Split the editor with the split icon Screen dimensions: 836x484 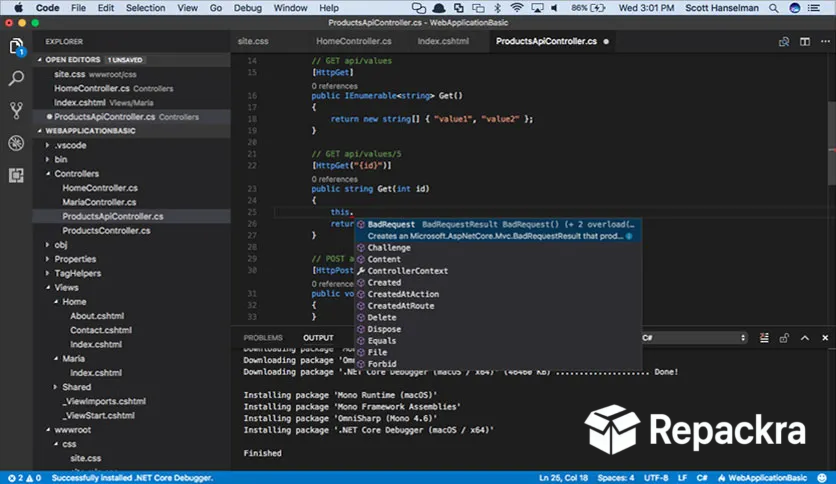805,42
